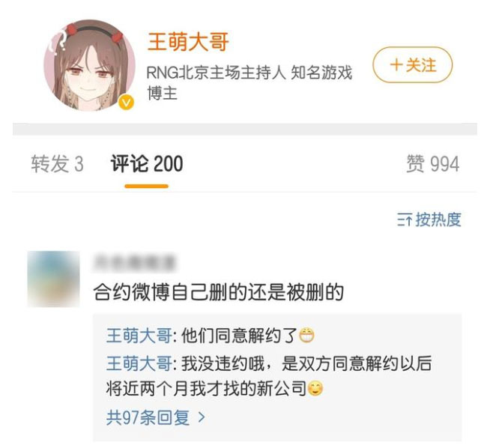487x448 pixels.
Task: Tap the grinning teeth emoji in reply
Action: (306, 336)
